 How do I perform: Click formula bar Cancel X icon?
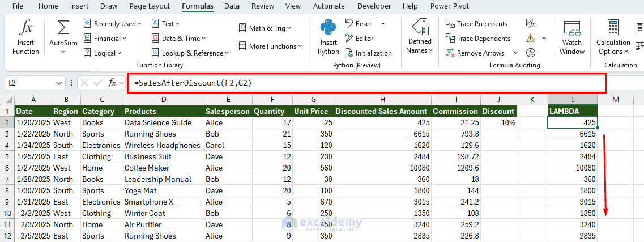coord(84,83)
